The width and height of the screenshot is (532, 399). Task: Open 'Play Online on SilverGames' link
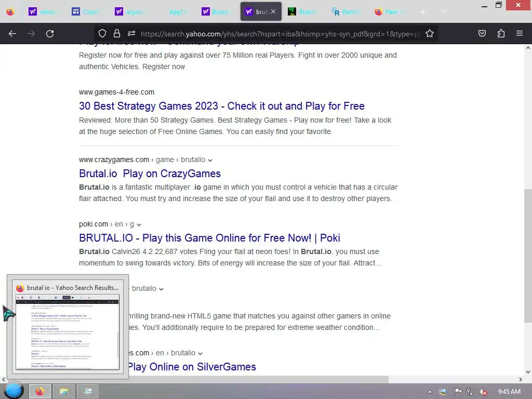[x=192, y=367]
